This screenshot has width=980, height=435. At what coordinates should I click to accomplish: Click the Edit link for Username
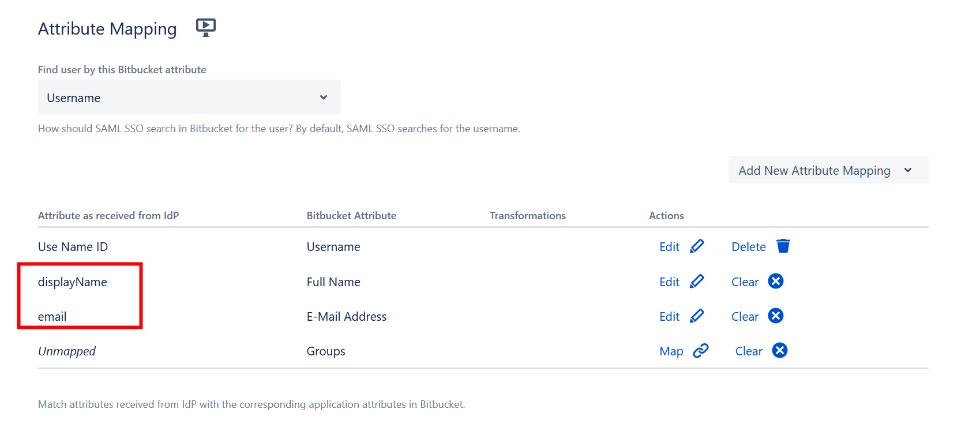click(x=669, y=247)
